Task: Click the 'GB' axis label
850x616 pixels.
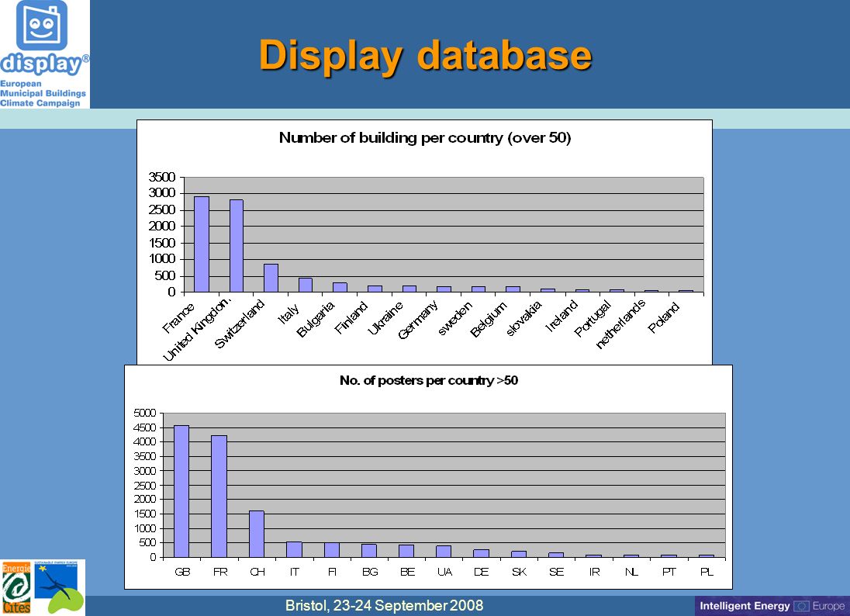Action: [182, 572]
